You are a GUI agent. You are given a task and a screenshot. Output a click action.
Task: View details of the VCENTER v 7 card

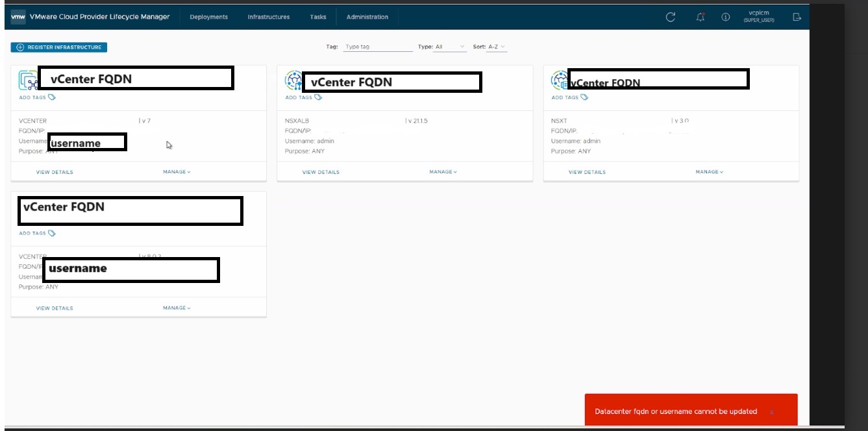55,172
